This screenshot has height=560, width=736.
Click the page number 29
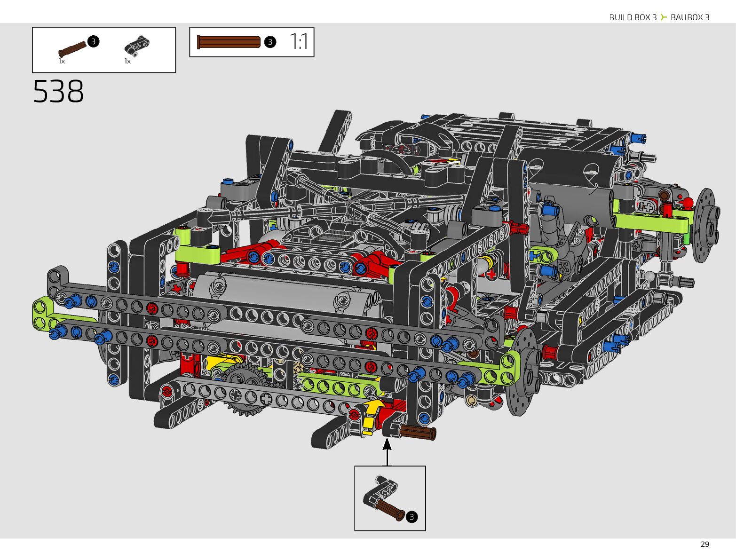point(704,544)
